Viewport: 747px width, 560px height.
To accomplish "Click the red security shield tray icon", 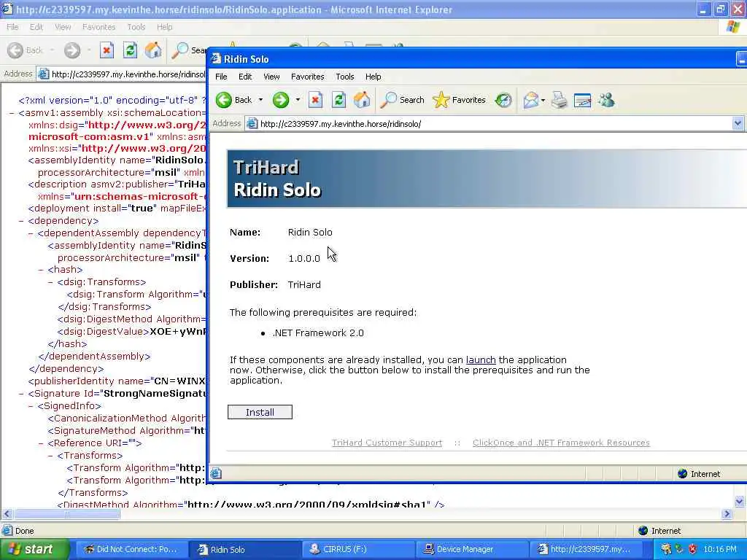I will (x=692, y=550).
